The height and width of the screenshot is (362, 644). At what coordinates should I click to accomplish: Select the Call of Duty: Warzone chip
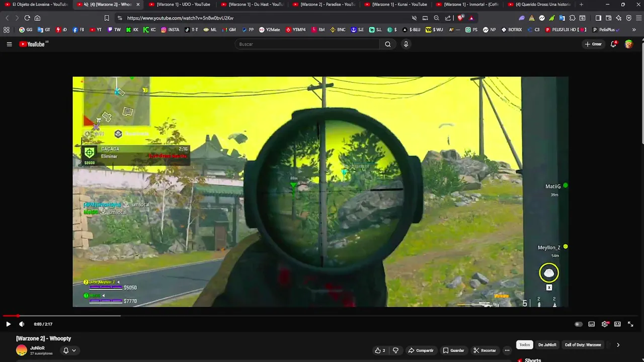tap(583, 345)
